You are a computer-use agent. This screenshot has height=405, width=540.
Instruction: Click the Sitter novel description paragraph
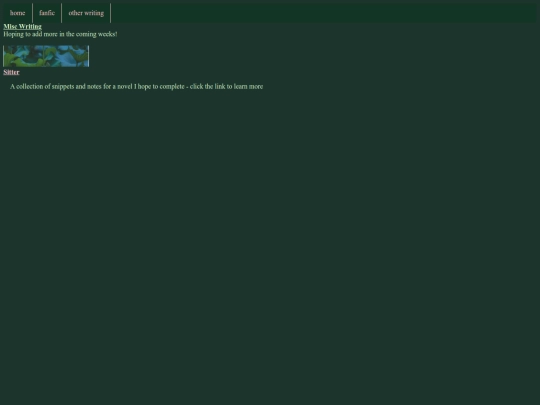[136, 86]
